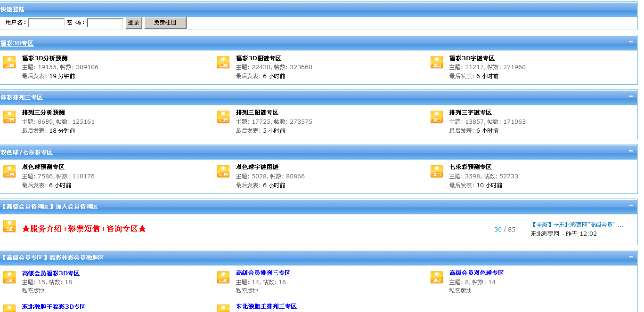This screenshot has height=312, width=644.
Task: Open the 19 分钟前 last post link
Action: (x=62, y=76)
